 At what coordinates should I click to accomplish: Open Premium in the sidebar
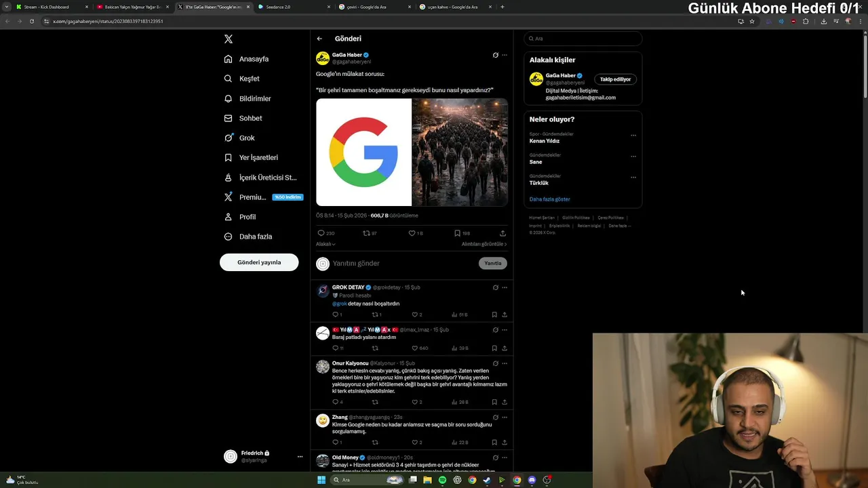pos(262,197)
